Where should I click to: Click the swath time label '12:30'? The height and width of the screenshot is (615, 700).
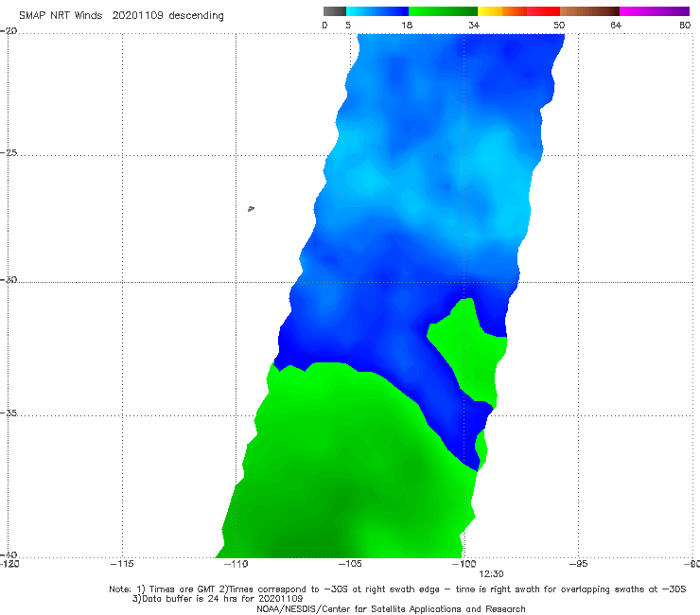(491, 574)
